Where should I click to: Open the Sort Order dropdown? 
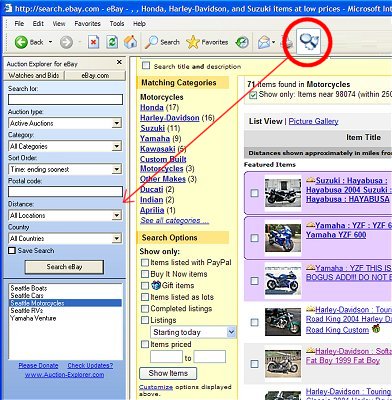tap(65, 169)
